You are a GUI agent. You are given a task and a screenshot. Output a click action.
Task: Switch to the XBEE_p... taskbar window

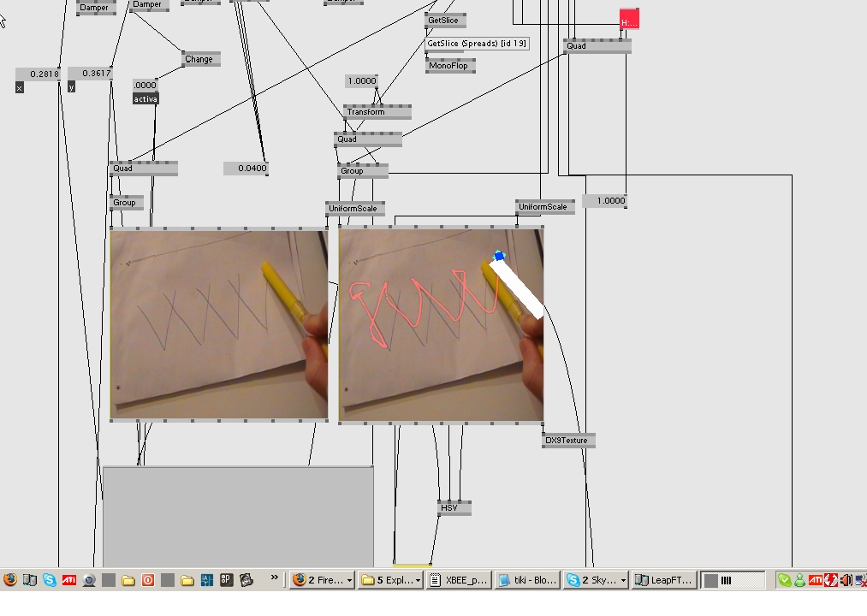coord(459,580)
